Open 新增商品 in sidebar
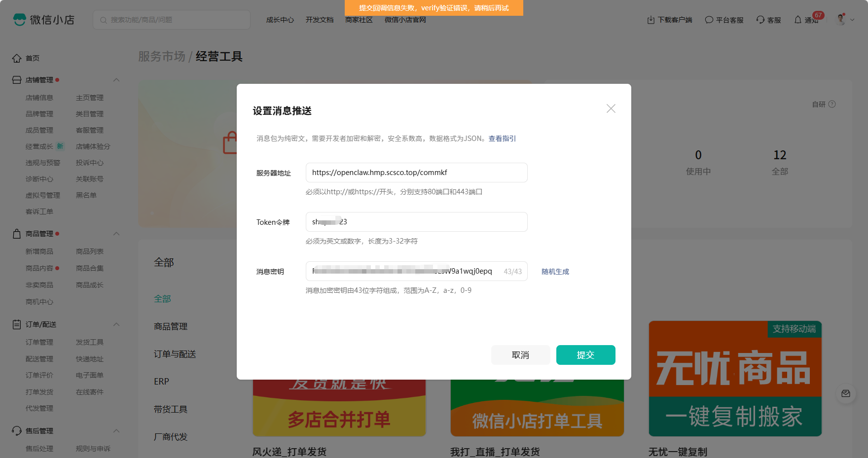 coord(39,251)
